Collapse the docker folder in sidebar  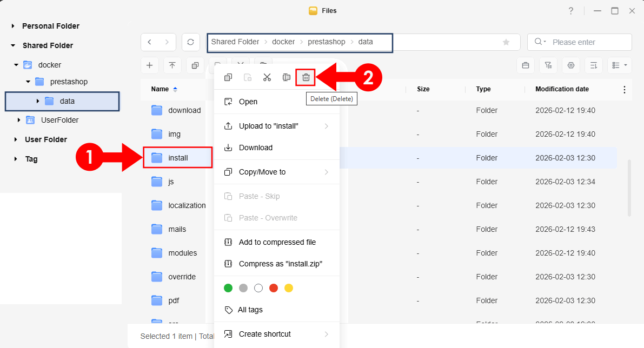17,65
